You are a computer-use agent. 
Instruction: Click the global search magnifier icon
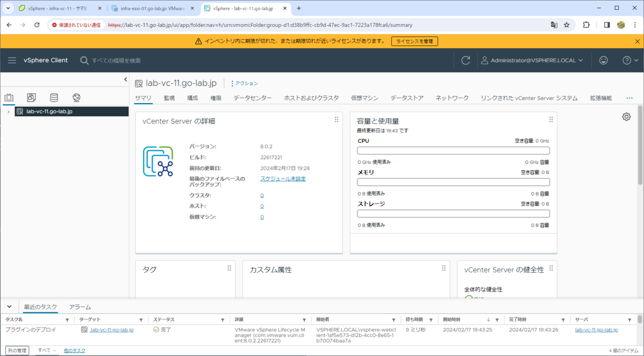(x=84, y=60)
